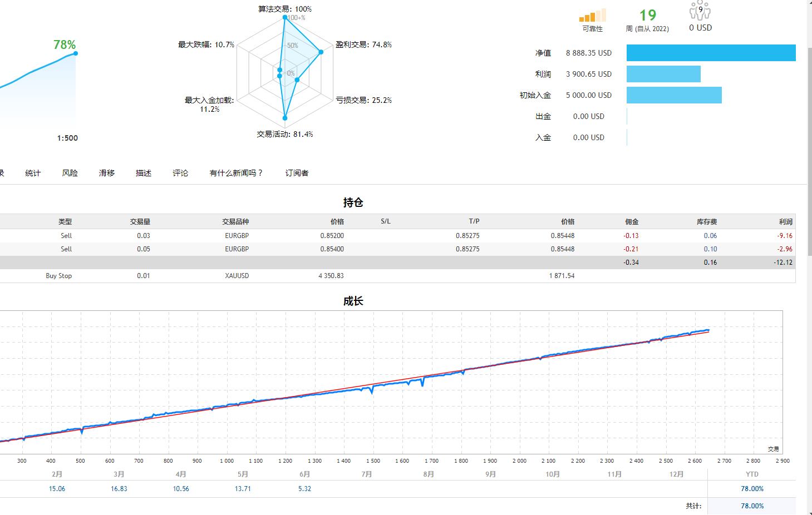Click the 佣金 column header
This screenshot has height=515, width=812.
[632, 221]
